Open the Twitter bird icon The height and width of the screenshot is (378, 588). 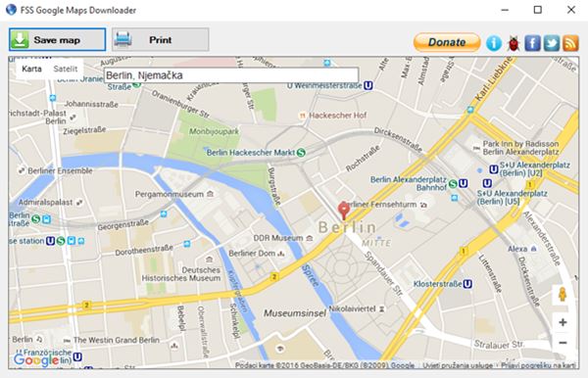pyautogui.click(x=552, y=43)
